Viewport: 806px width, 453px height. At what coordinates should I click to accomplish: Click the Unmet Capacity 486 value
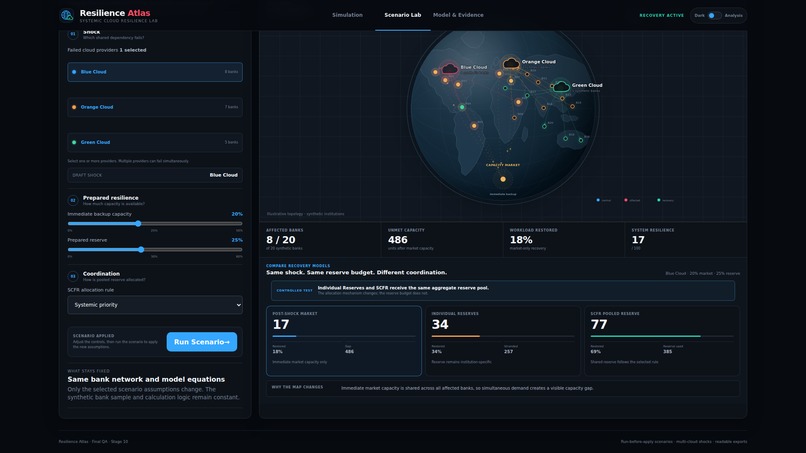(397, 240)
